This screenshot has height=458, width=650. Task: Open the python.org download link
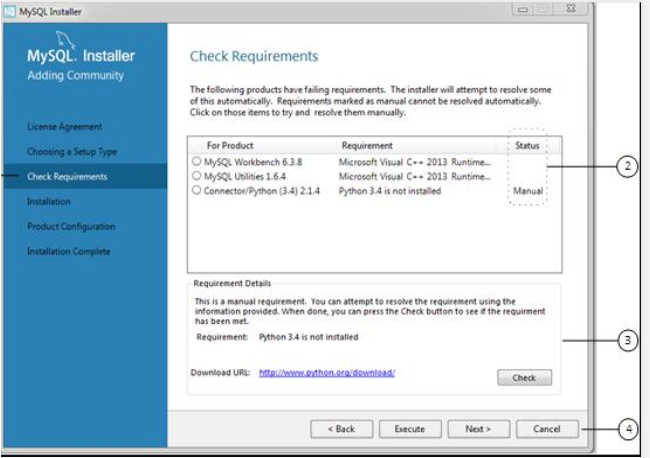click(x=327, y=373)
